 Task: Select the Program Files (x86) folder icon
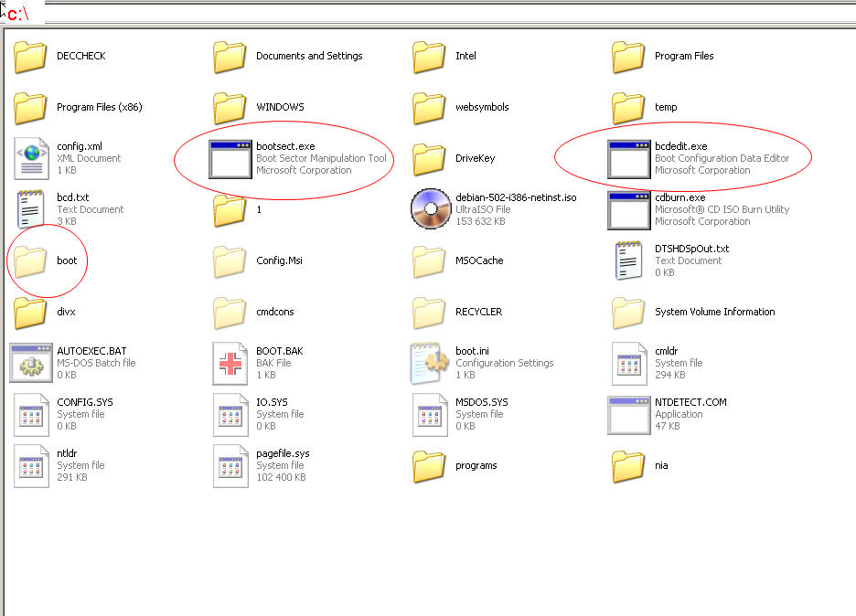tap(30, 108)
